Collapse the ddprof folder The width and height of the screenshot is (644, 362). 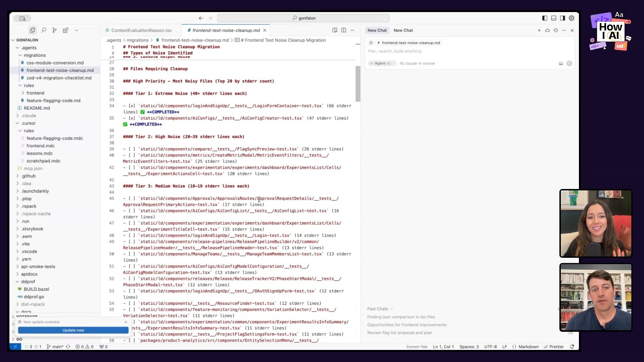(17, 282)
